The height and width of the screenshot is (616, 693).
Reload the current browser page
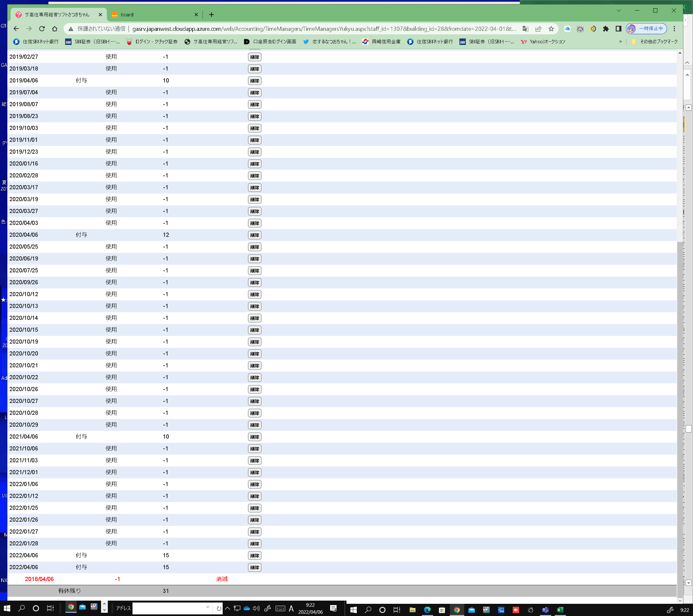click(42, 29)
